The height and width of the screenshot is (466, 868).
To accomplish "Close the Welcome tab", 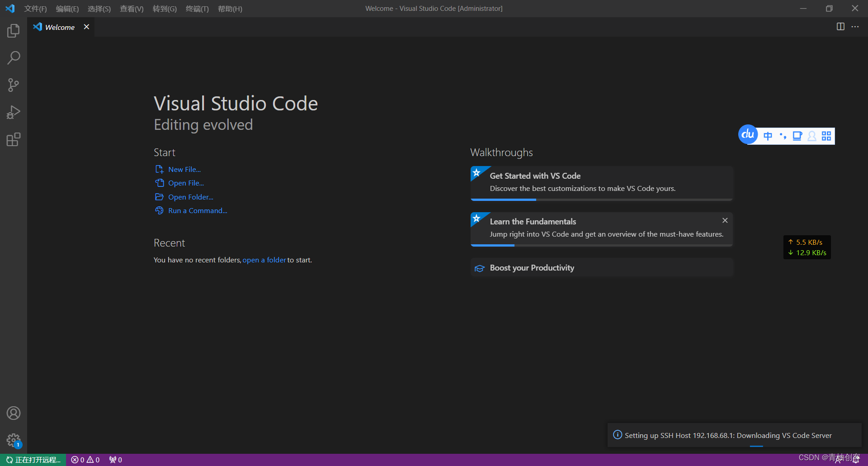I will [86, 27].
